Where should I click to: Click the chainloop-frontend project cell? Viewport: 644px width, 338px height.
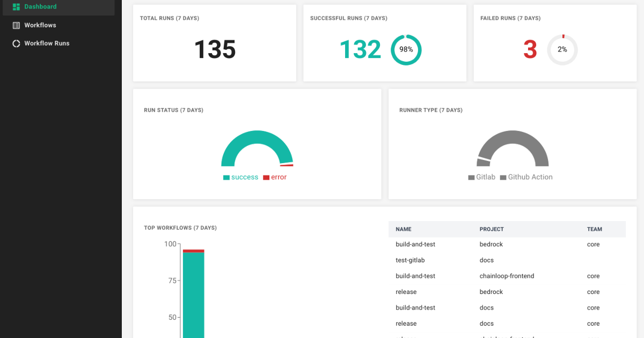(x=507, y=276)
